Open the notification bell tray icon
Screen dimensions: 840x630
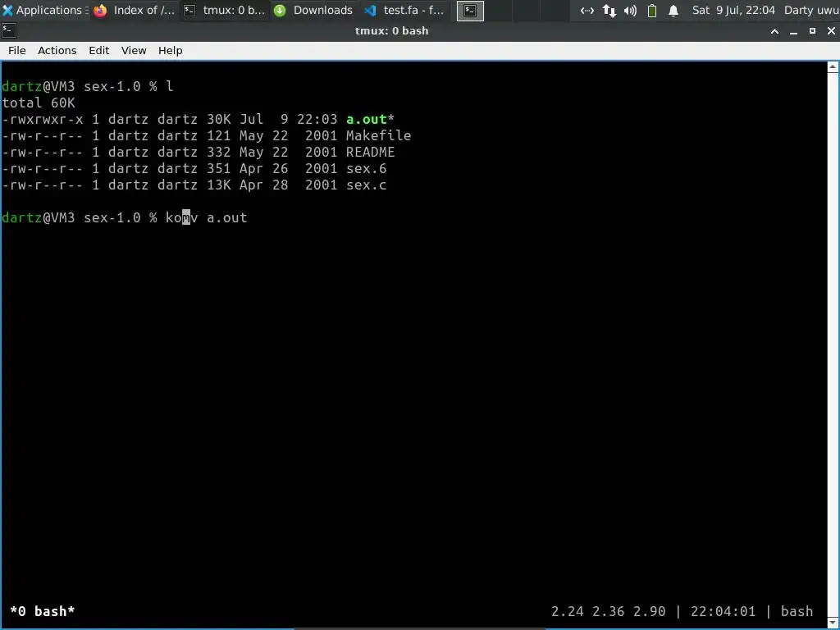pos(673,10)
